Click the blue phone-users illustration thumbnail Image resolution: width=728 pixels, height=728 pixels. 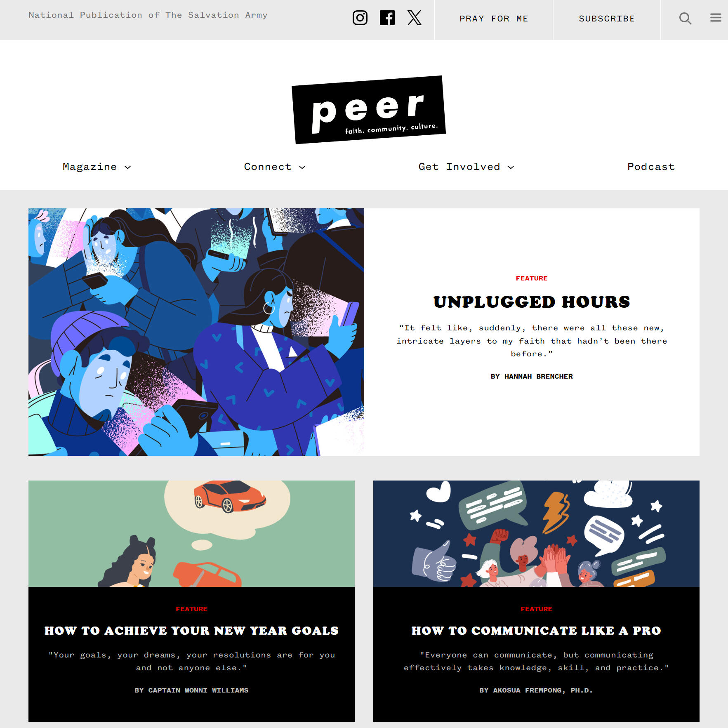196,332
